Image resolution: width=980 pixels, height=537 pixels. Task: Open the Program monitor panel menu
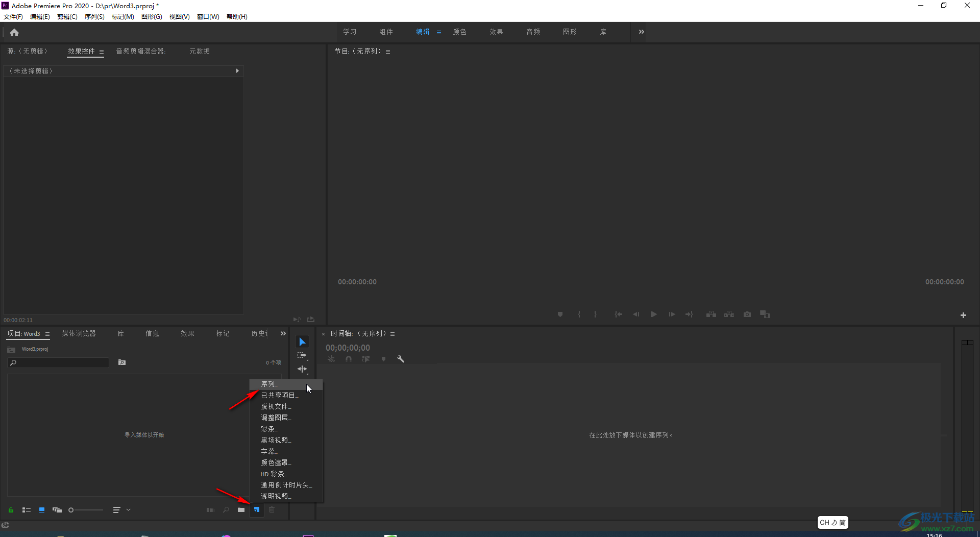click(x=388, y=52)
